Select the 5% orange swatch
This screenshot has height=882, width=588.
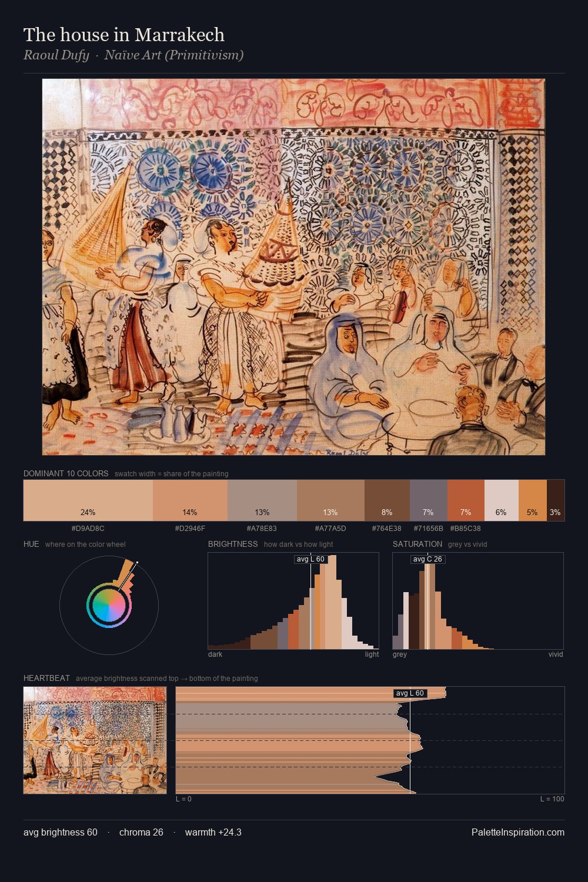tap(533, 500)
